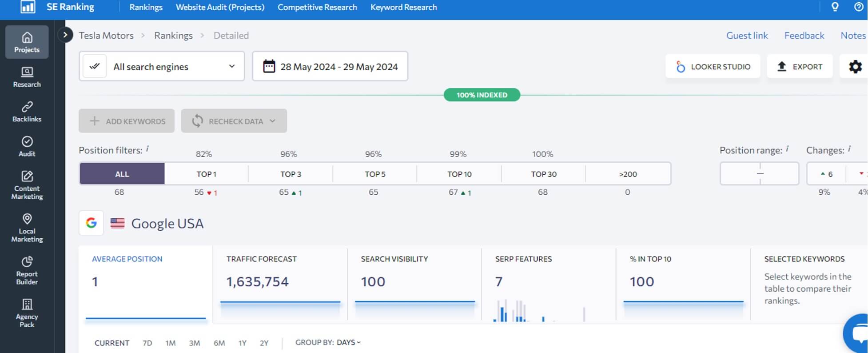Click the calendar icon in date range
868x353 pixels.
click(269, 66)
